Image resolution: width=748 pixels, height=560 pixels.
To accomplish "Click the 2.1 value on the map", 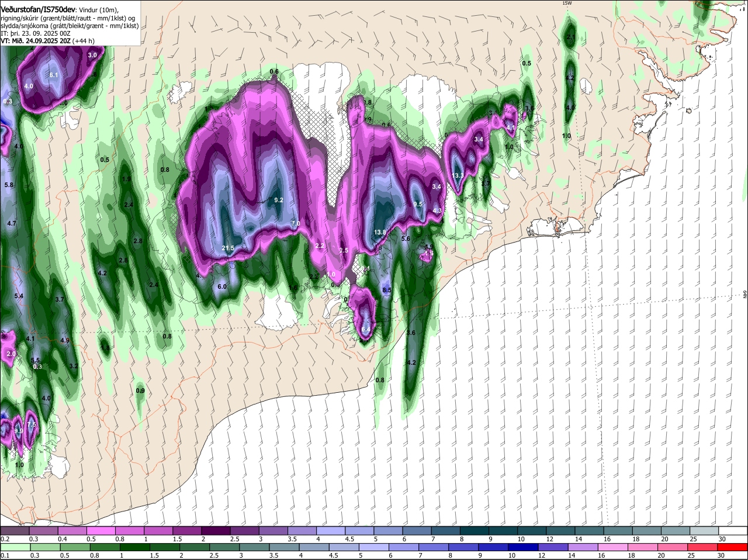I will pos(571,38).
